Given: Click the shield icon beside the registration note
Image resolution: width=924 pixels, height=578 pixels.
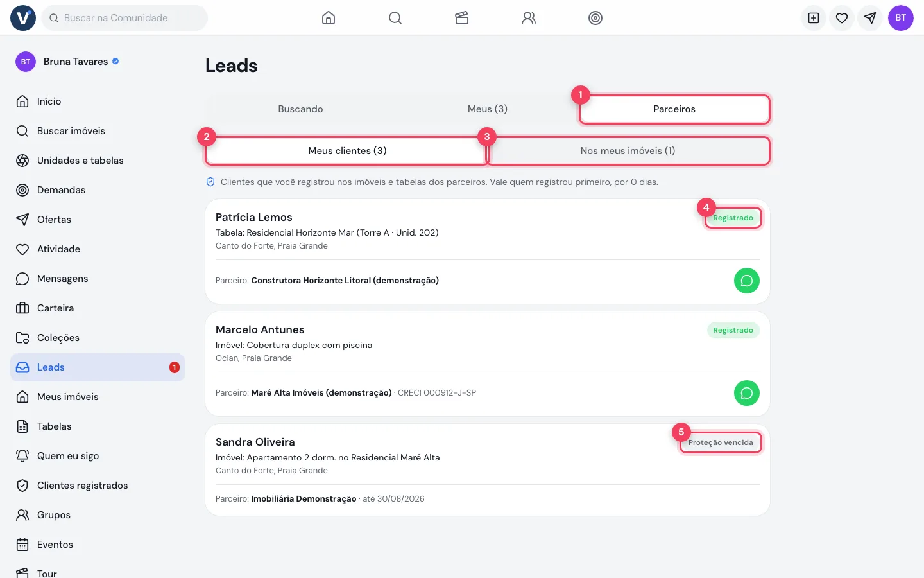Looking at the screenshot, I should coord(210,182).
